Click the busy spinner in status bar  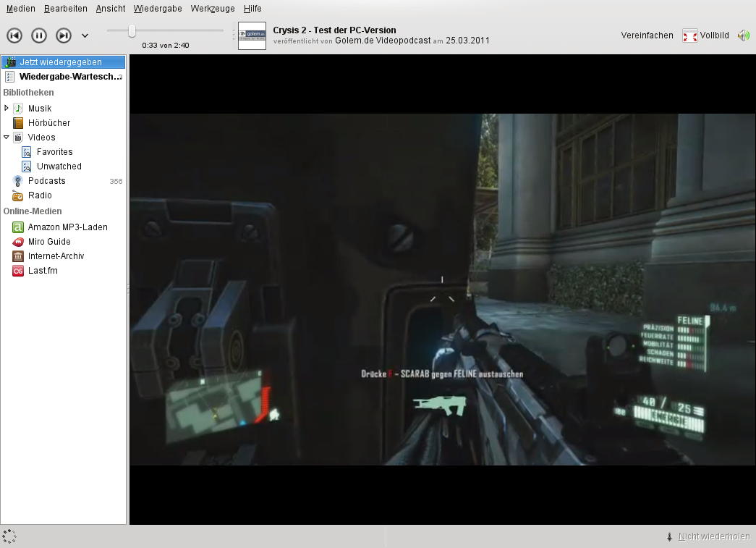9,536
